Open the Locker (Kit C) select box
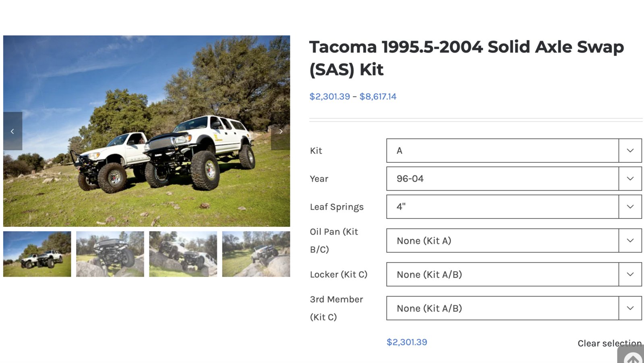This screenshot has height=363, width=644. (514, 274)
